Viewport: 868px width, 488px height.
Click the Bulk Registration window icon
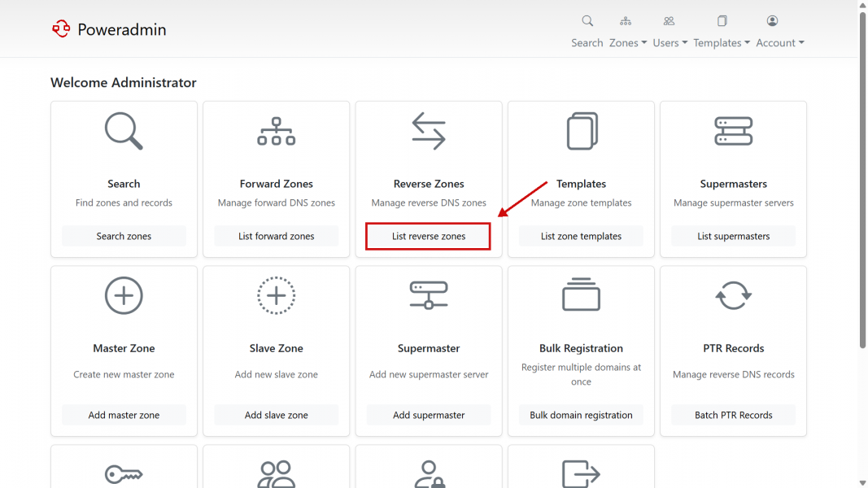[581, 295]
